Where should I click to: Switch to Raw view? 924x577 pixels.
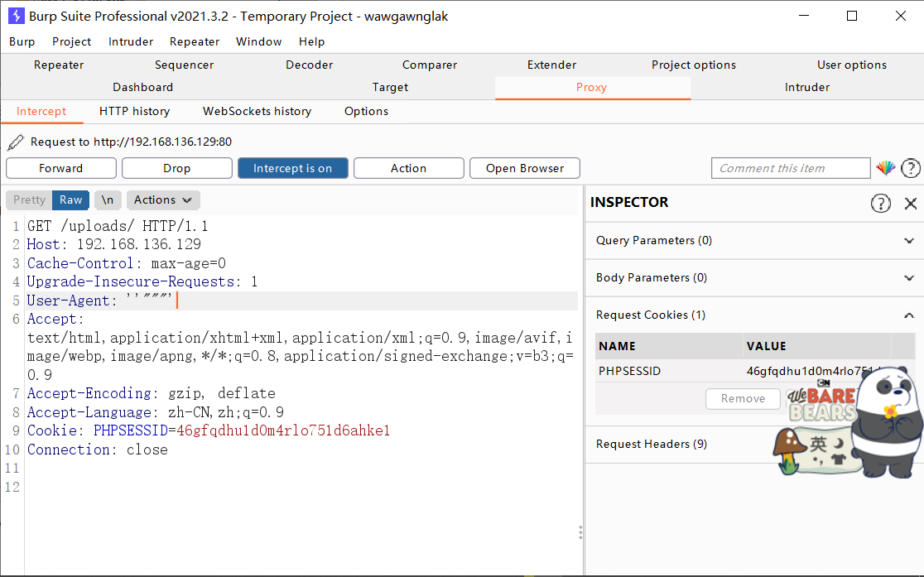point(70,200)
